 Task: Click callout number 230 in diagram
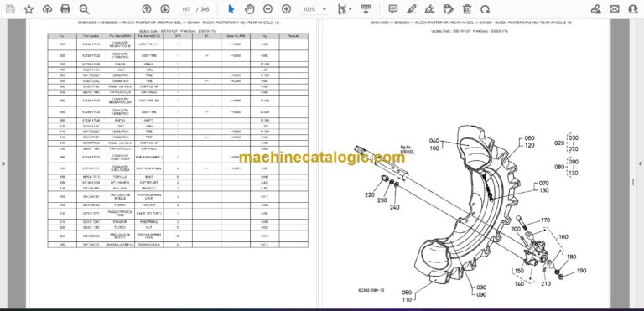click(x=382, y=201)
